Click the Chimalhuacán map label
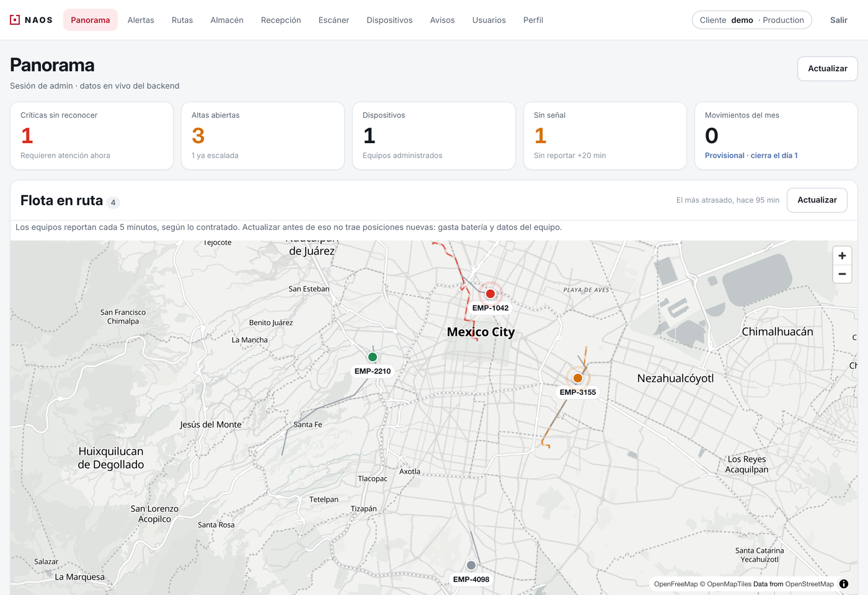868x595 pixels. click(x=777, y=332)
